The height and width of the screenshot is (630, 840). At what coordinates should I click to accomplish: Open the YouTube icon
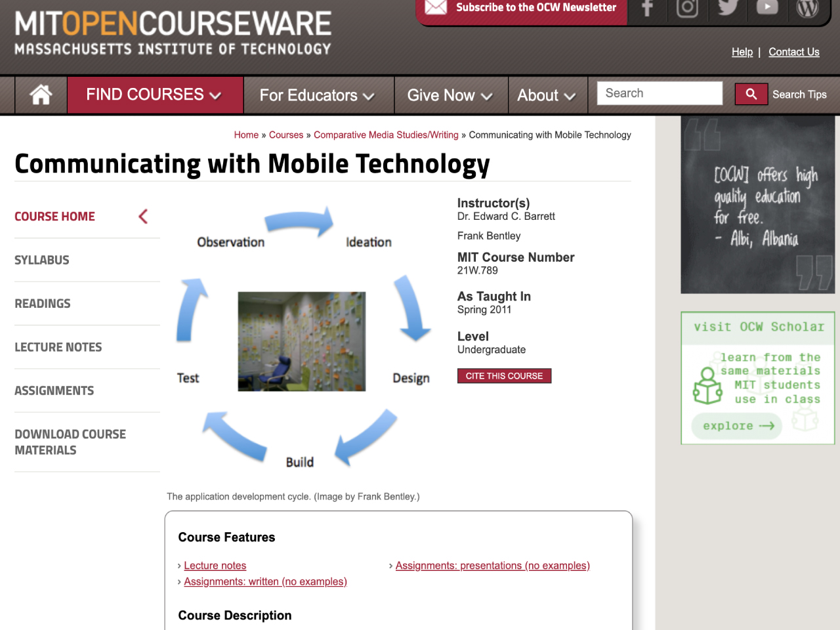tap(767, 7)
